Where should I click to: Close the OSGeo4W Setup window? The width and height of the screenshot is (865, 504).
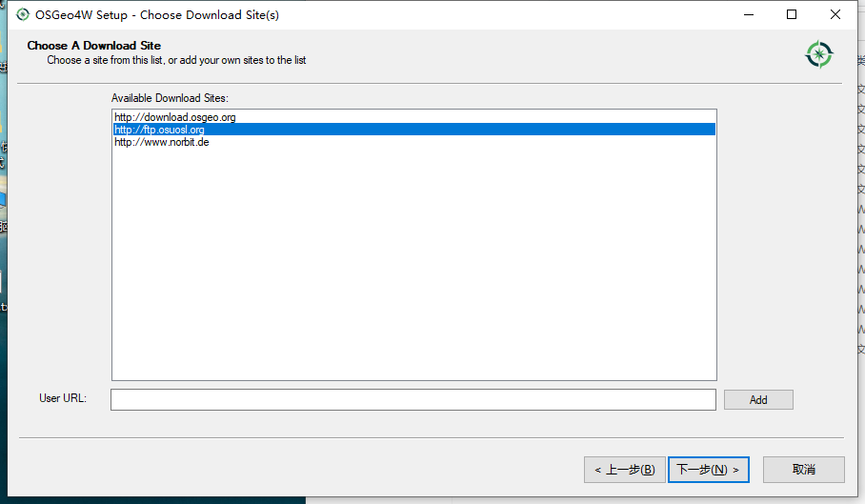(x=835, y=15)
